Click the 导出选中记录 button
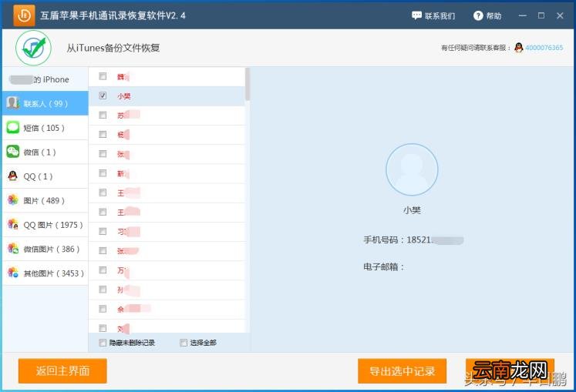 coord(403,370)
